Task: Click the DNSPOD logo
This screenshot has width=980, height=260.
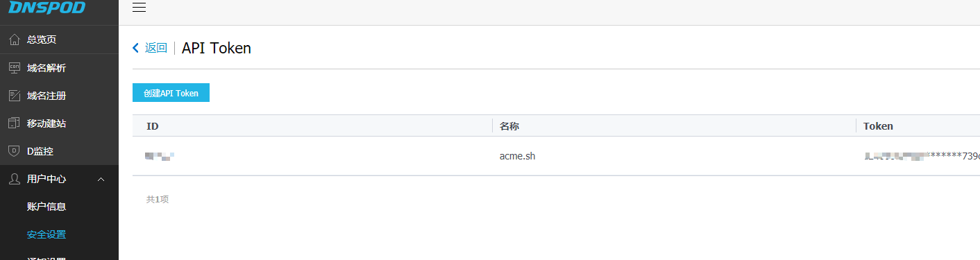Action: 47,8
